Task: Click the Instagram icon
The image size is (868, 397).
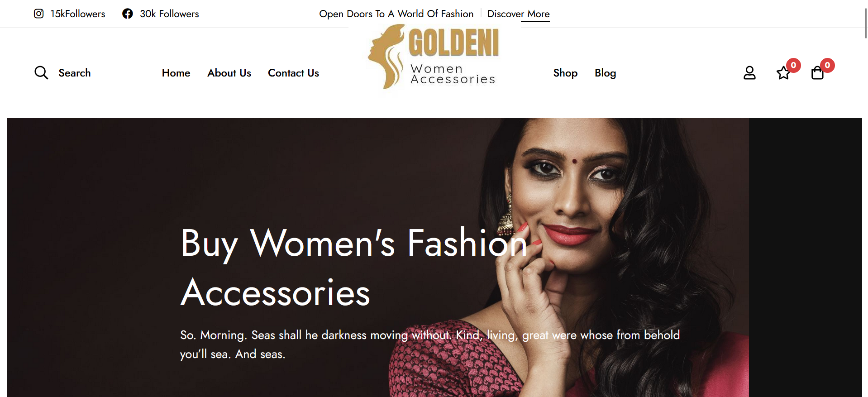Action: click(39, 14)
